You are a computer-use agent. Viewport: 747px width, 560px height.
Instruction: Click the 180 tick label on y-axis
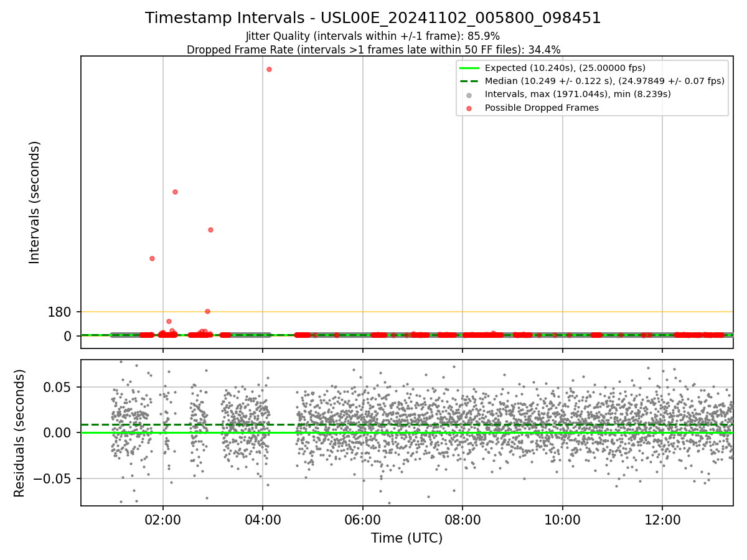tap(60, 312)
